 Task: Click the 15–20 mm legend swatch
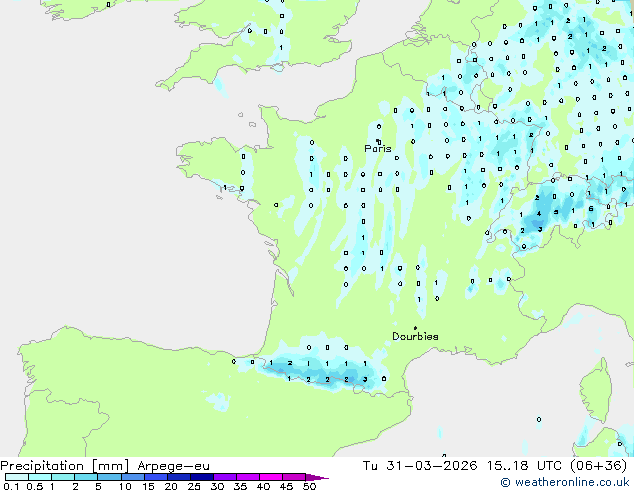pyautogui.click(x=155, y=477)
